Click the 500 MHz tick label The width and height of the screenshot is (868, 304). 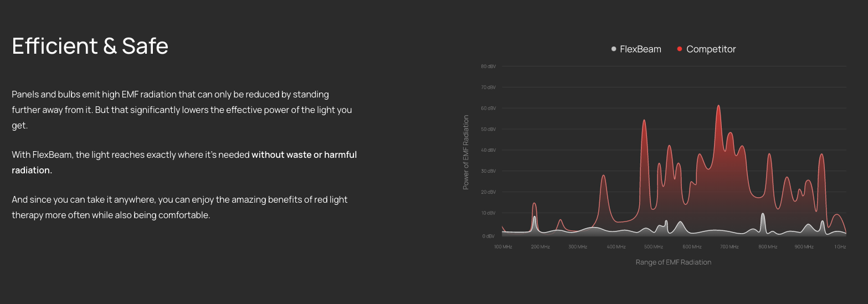tap(654, 247)
